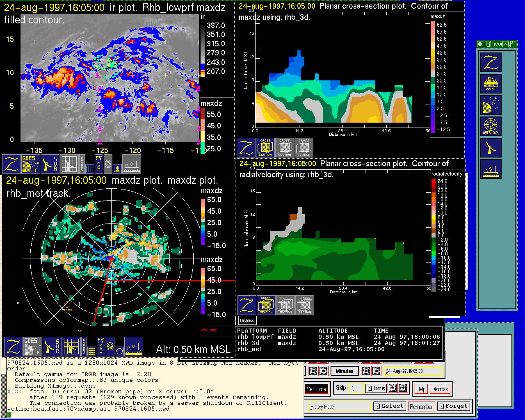Image resolution: width=525 pixels, height=420 pixels.
Task: Click the SUR radar icon in the ir plot window
Action: click(x=50, y=164)
